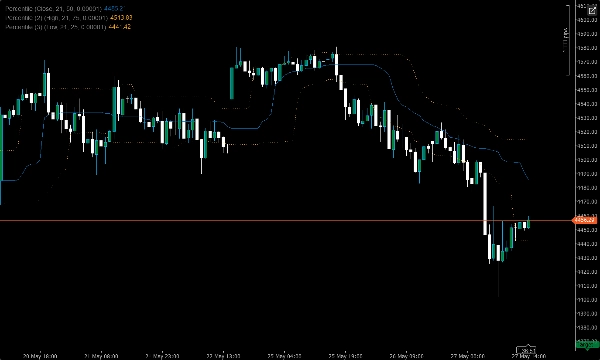
Task: Click the orange horizontal price line
Action: click(x=285, y=220)
